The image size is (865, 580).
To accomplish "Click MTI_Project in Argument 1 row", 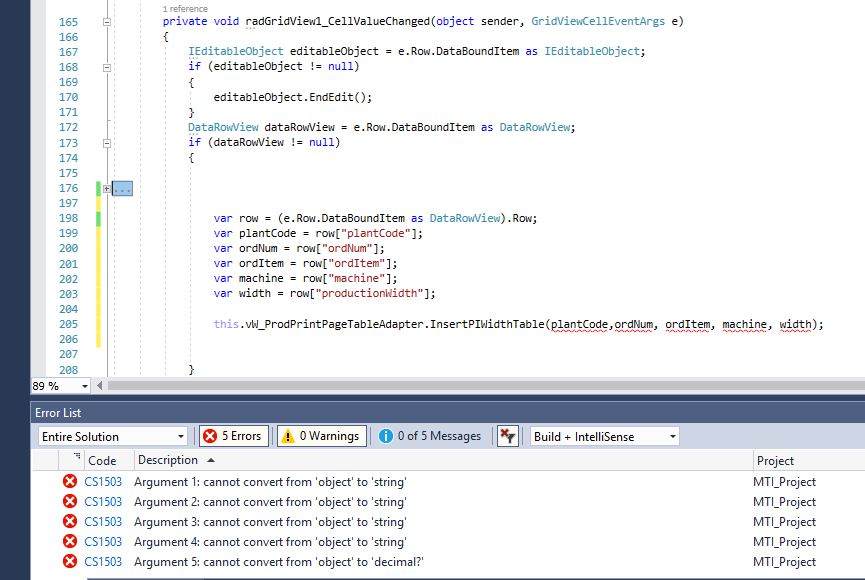I will [x=784, y=482].
